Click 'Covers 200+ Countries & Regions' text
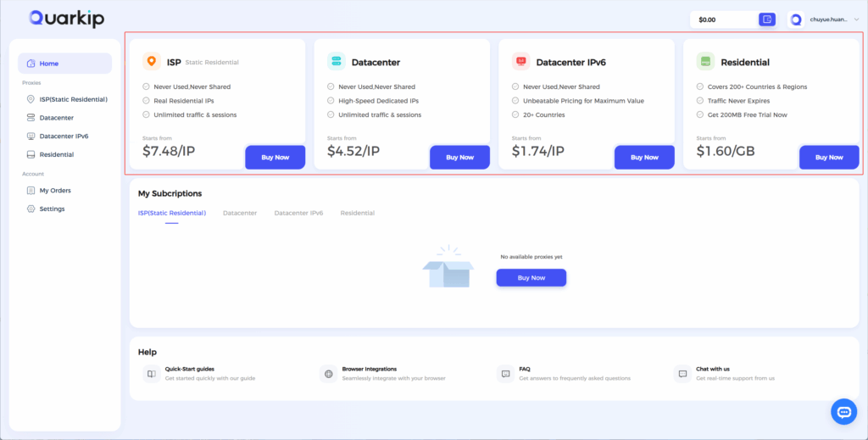 [x=757, y=86]
